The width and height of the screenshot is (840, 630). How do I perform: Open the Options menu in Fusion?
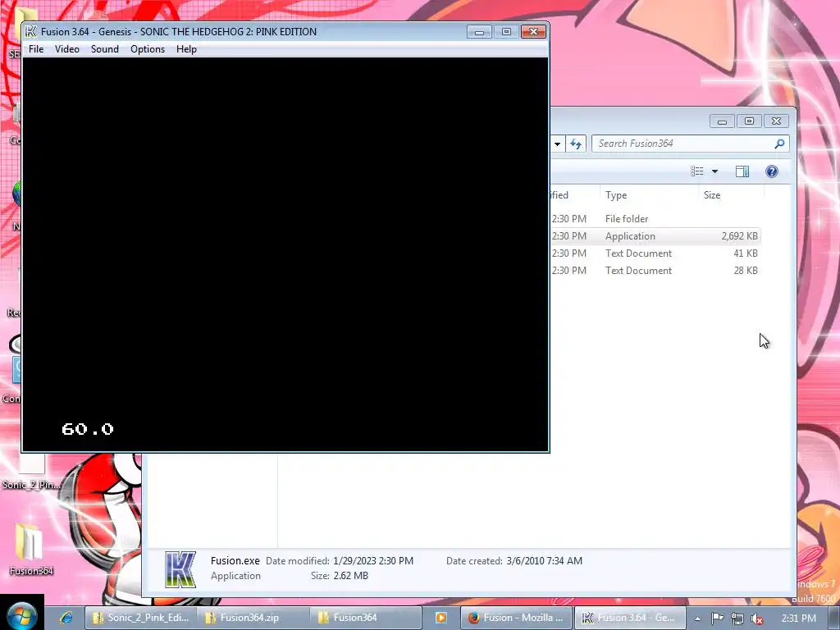[148, 48]
